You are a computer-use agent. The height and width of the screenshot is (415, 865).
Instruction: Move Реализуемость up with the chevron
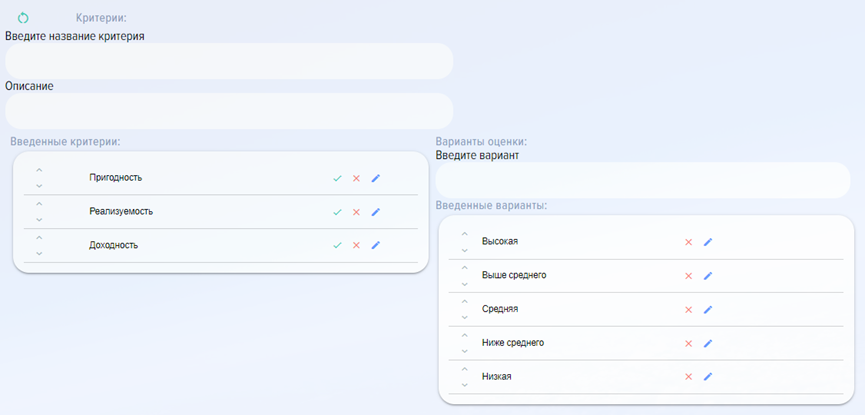pyautogui.click(x=39, y=204)
